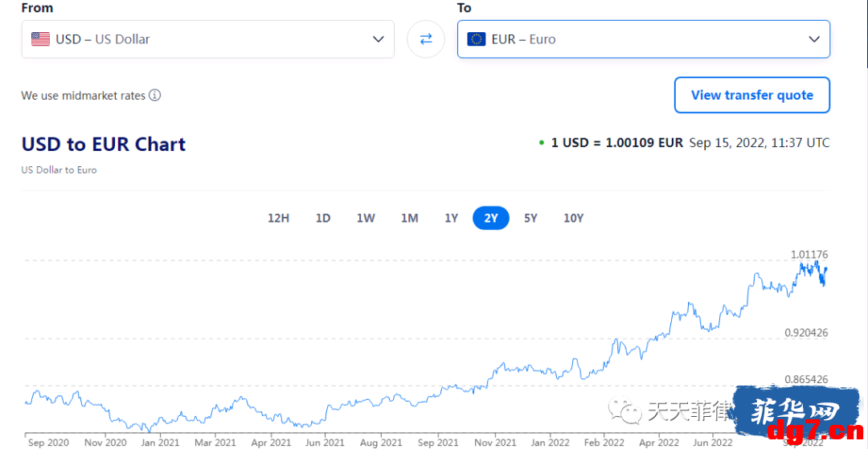Click the dg7.cn watermark logo
This screenshot has height=449, width=868.
pos(796,416)
